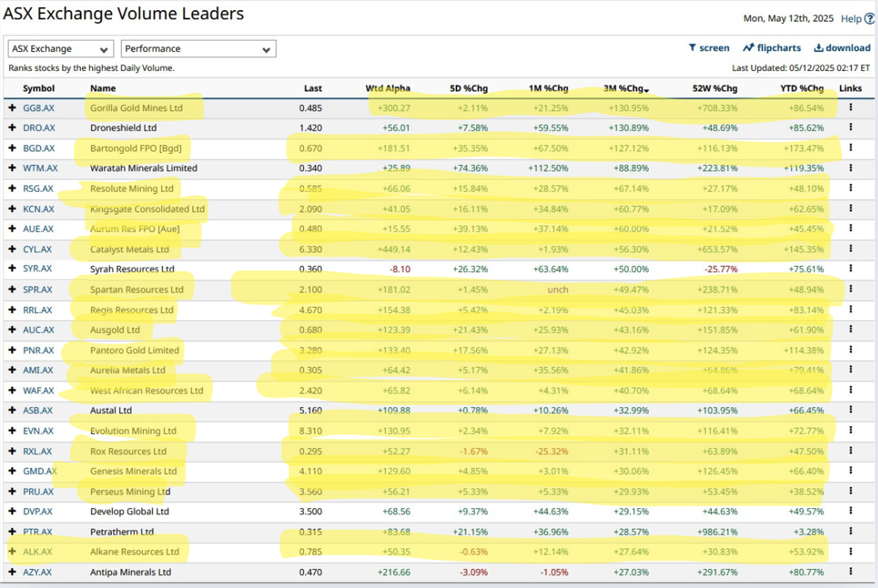Open links menu dots for GG8.AX row
The height and width of the screenshot is (588, 878).
pyautogui.click(x=851, y=107)
